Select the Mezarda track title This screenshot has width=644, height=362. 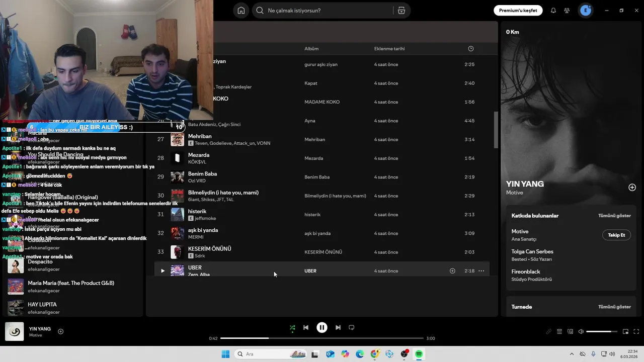(199, 155)
